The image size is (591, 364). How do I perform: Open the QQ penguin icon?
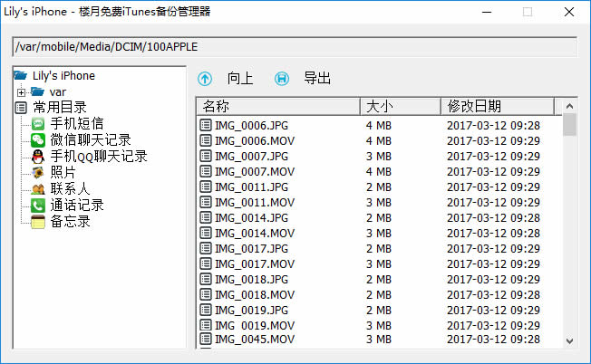coord(38,157)
